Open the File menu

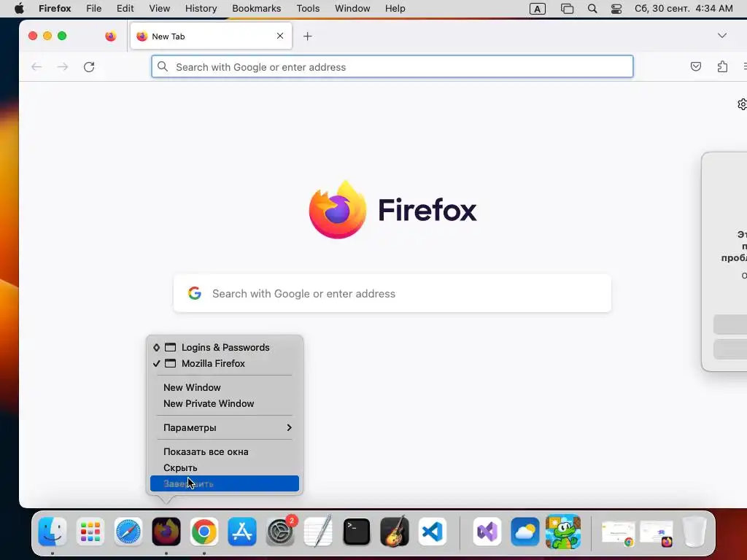pos(94,9)
